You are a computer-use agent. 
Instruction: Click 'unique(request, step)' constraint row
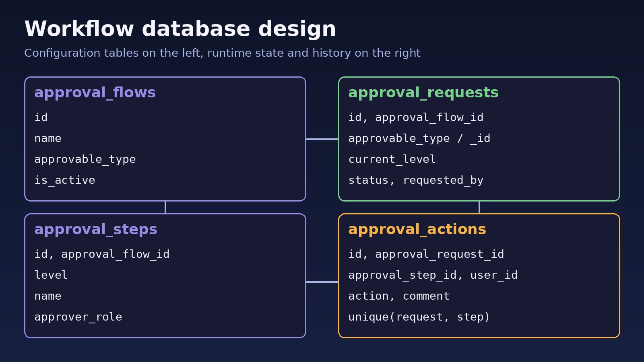pyautogui.click(x=419, y=317)
